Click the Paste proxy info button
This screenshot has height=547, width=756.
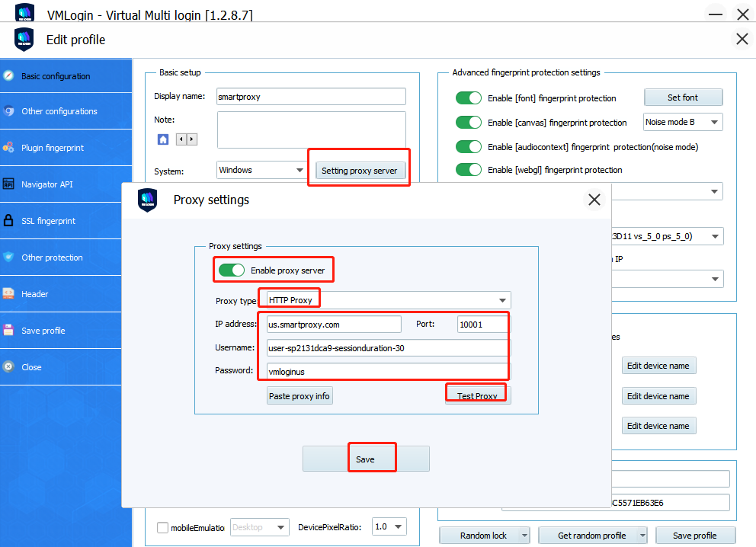(300, 395)
